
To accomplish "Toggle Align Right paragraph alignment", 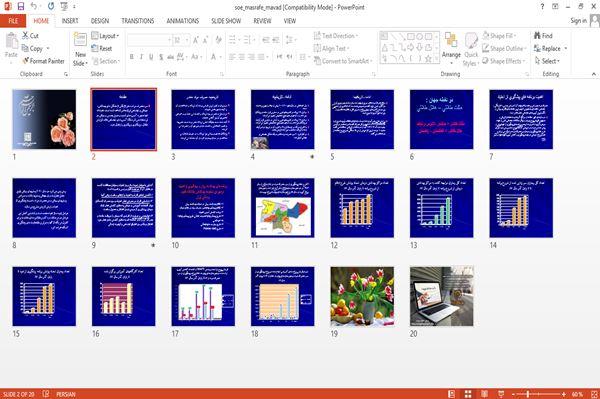I will 251,57.
